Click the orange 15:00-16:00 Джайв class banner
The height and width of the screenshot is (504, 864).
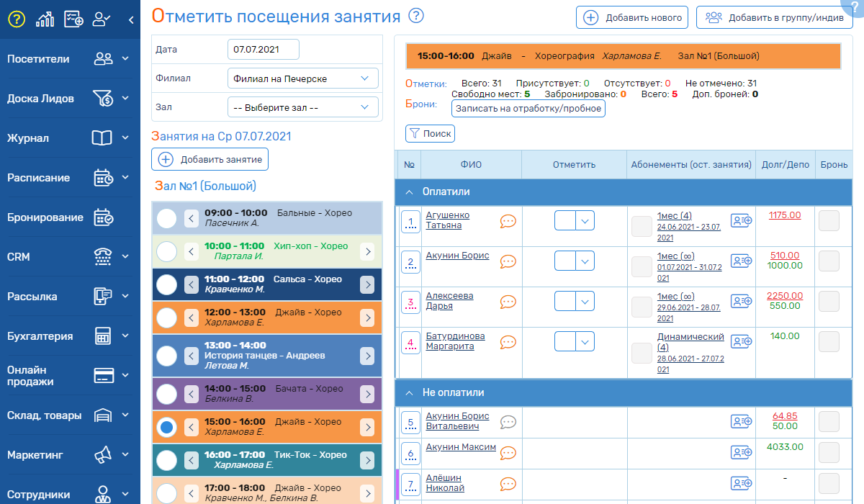tap(623, 55)
